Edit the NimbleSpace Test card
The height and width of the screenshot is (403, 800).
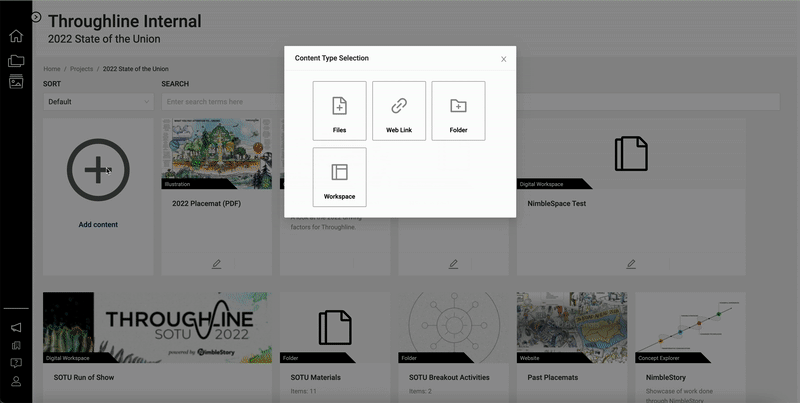coord(631,264)
